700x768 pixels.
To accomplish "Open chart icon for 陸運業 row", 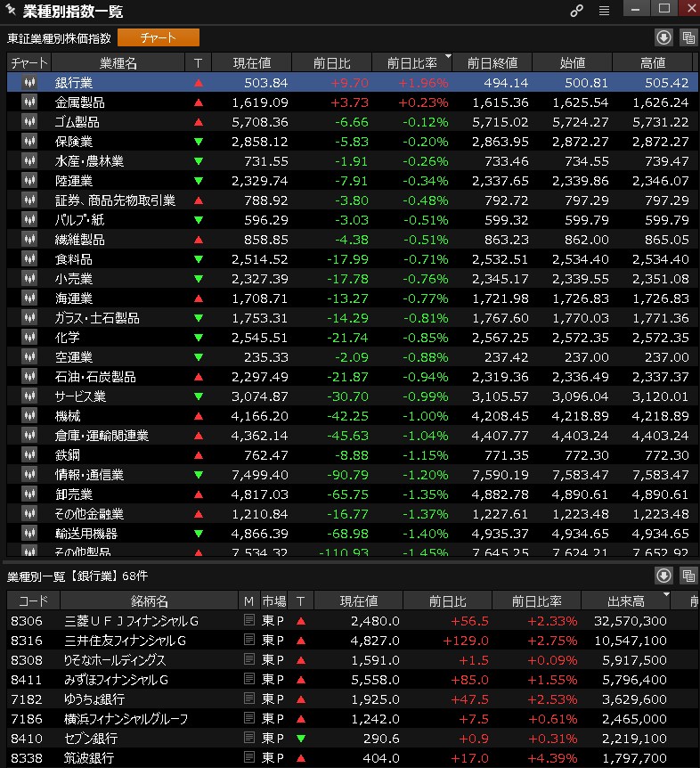I will [29, 180].
